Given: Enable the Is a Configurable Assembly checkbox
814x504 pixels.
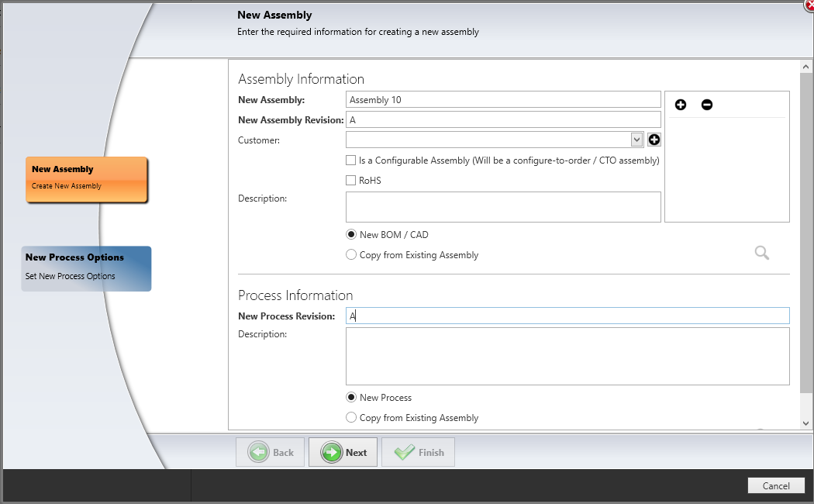Looking at the screenshot, I should [x=350, y=160].
